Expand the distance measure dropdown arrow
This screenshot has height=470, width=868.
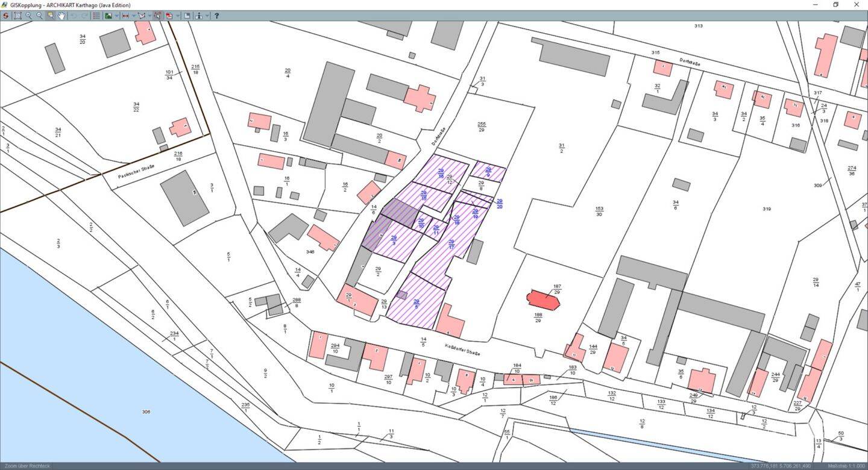134,16
